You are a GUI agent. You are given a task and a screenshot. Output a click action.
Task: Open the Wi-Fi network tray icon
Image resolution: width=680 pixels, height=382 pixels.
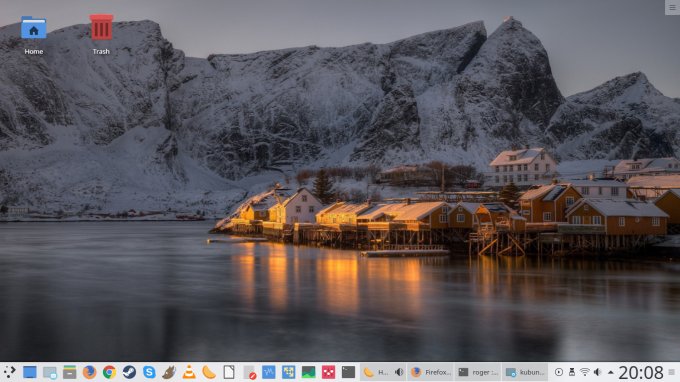585,372
